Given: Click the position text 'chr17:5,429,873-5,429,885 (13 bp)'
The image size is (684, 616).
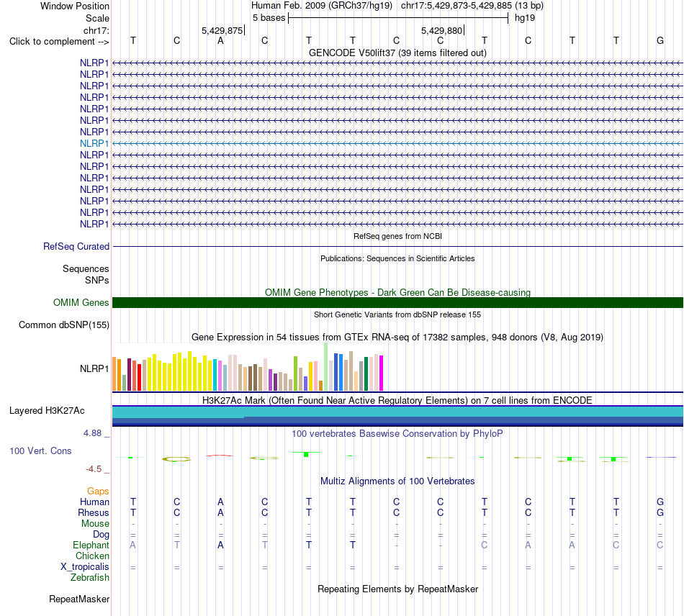Looking at the screenshot, I should pos(472,6).
